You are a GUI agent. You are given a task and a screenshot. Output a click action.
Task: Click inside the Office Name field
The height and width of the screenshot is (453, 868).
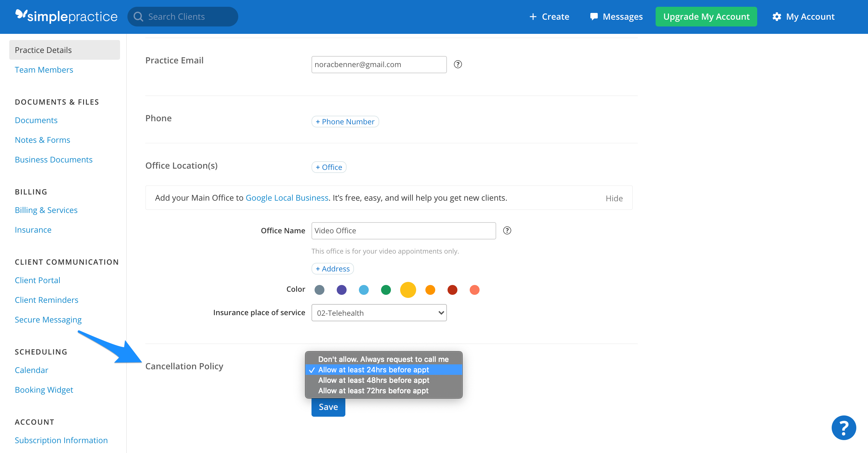click(403, 231)
